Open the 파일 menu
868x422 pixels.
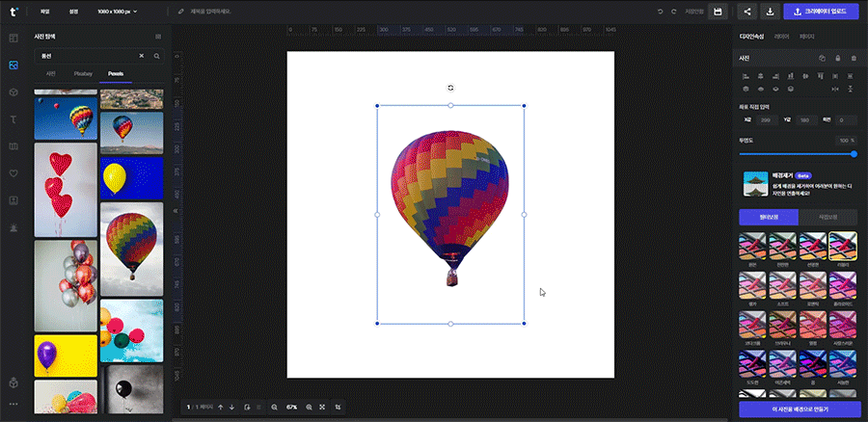point(45,12)
